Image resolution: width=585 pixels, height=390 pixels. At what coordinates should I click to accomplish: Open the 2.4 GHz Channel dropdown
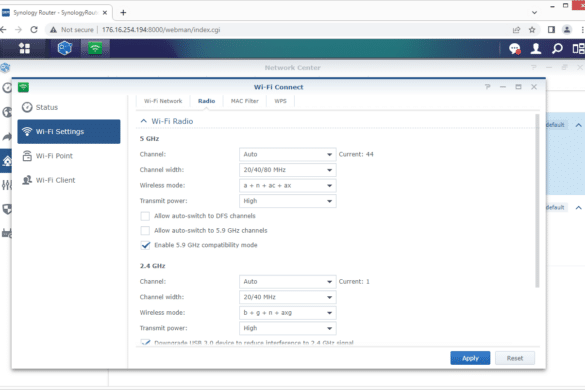click(288, 282)
